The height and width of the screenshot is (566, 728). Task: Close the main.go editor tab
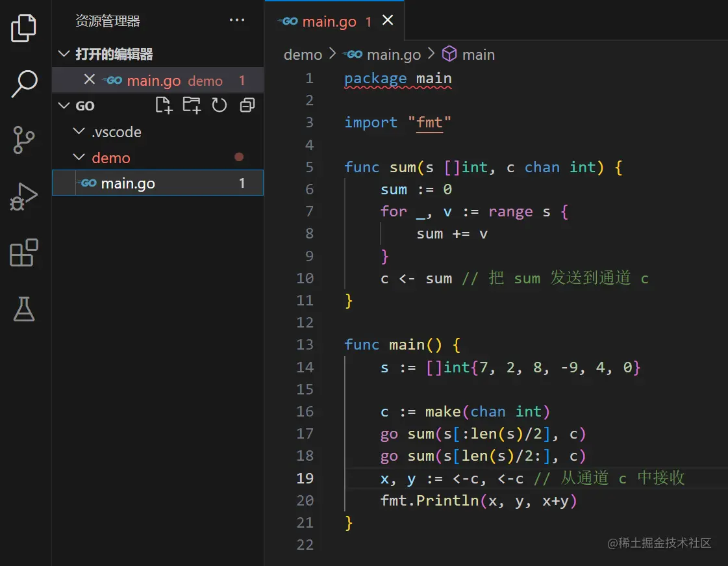(388, 20)
